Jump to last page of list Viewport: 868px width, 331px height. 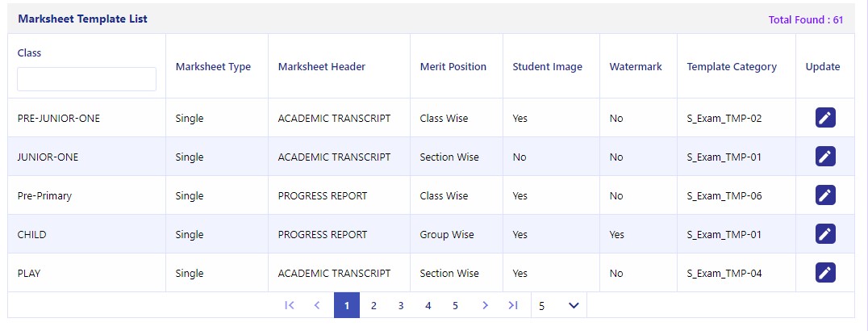513,305
